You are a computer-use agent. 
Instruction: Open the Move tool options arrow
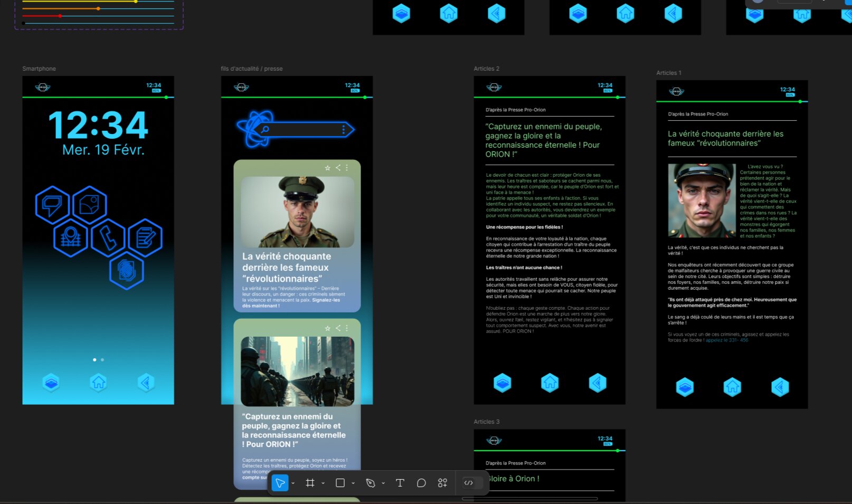pos(293,483)
